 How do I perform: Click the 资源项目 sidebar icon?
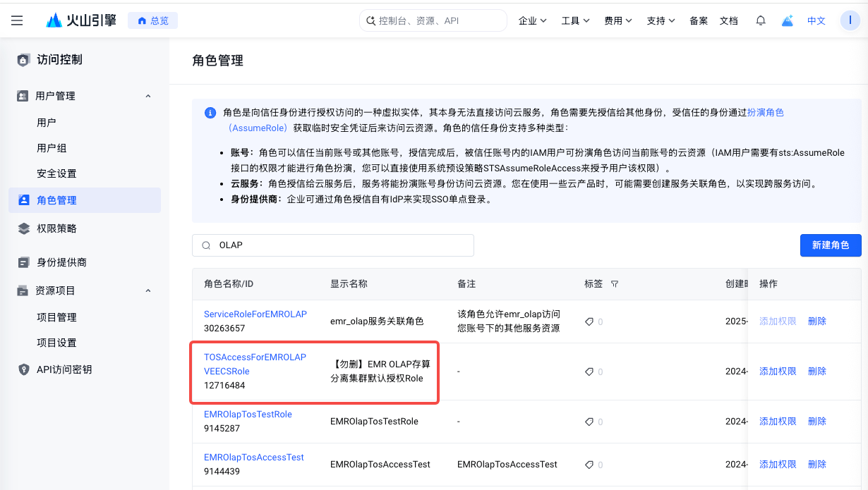(23, 290)
